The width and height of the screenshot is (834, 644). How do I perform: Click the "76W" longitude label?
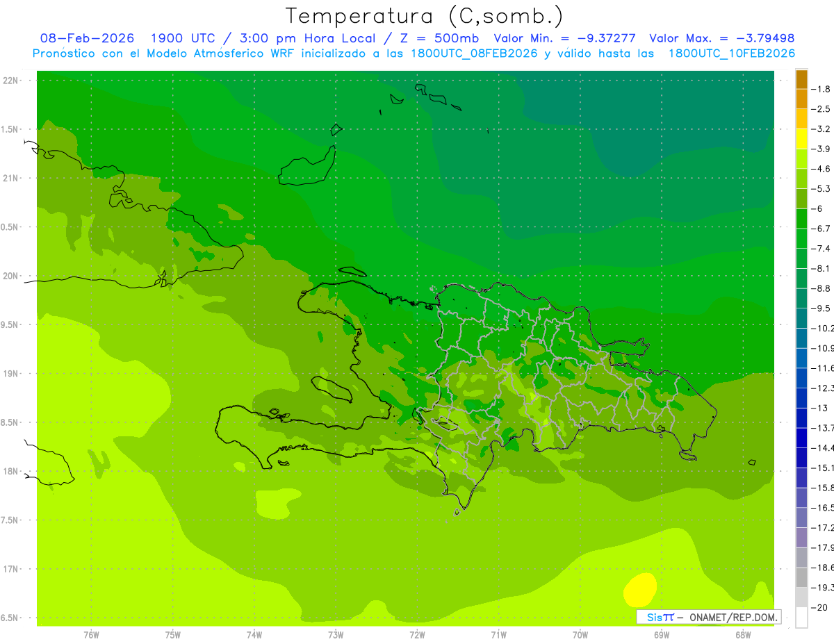[91, 635]
